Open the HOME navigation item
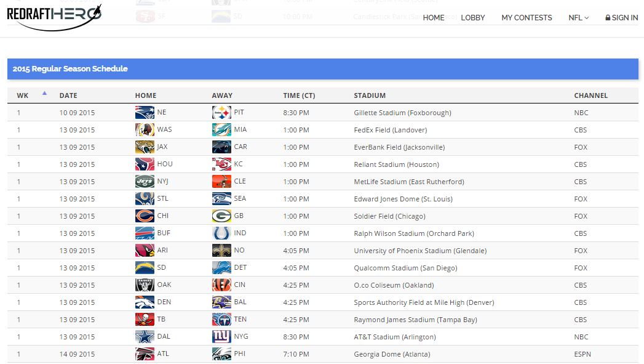 (x=434, y=18)
